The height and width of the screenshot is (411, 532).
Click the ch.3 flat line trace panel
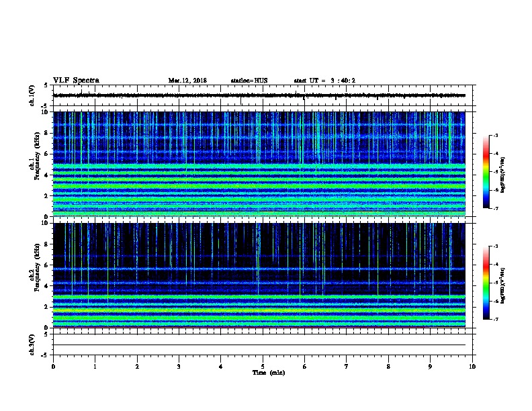263,345
